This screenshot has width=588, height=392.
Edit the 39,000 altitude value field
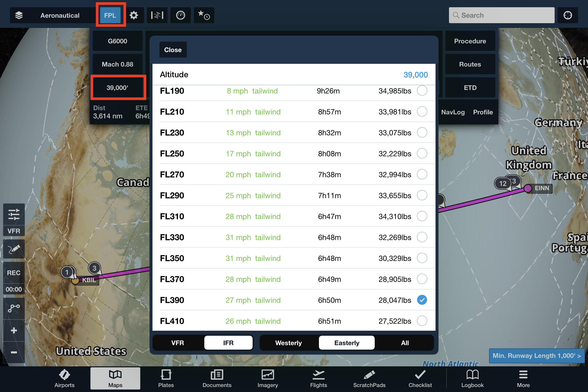pos(294,75)
